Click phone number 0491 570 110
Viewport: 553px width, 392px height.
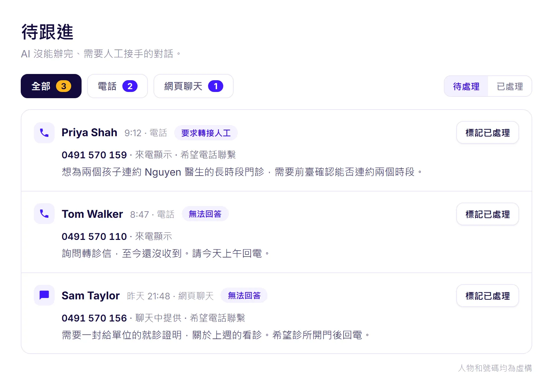click(x=94, y=236)
